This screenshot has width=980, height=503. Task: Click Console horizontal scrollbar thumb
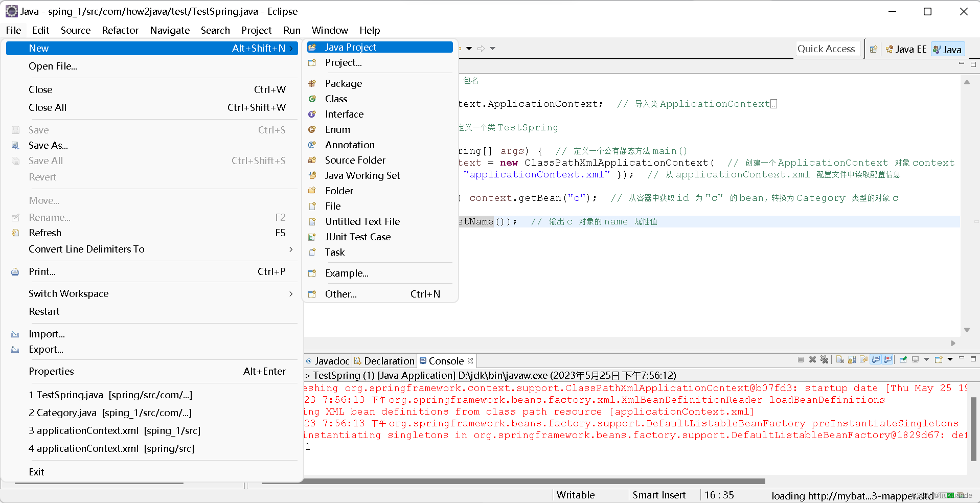pyautogui.click(x=513, y=481)
